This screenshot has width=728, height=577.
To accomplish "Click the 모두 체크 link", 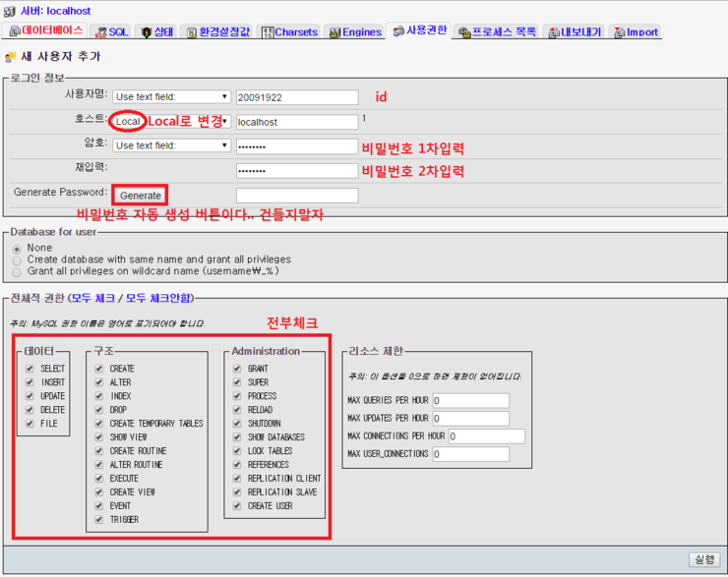I will pyautogui.click(x=92, y=298).
